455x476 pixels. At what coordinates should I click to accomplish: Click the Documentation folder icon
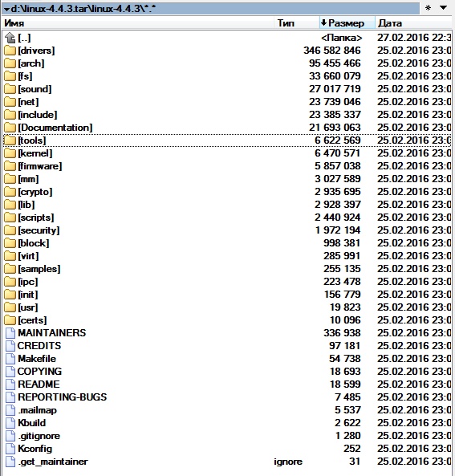click(x=10, y=128)
